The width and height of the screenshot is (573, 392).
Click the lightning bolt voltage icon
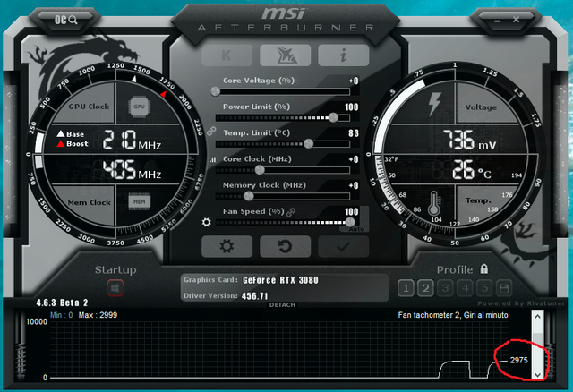click(434, 105)
